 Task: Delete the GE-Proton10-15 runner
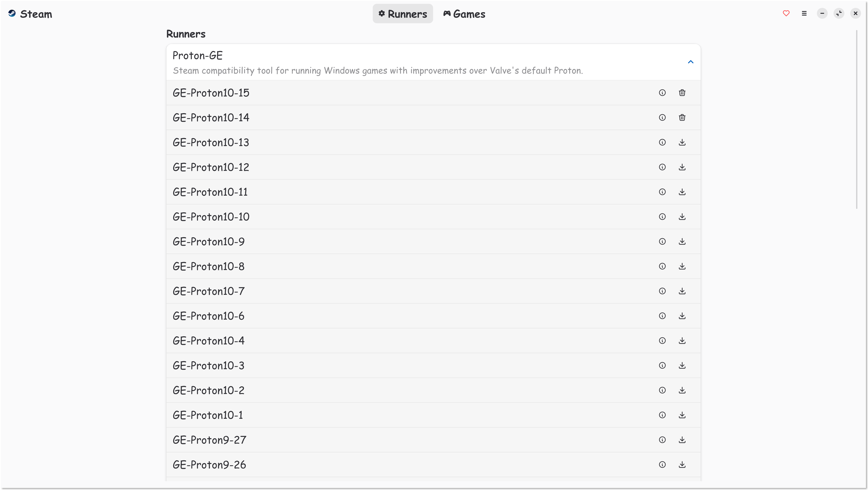[x=682, y=92]
